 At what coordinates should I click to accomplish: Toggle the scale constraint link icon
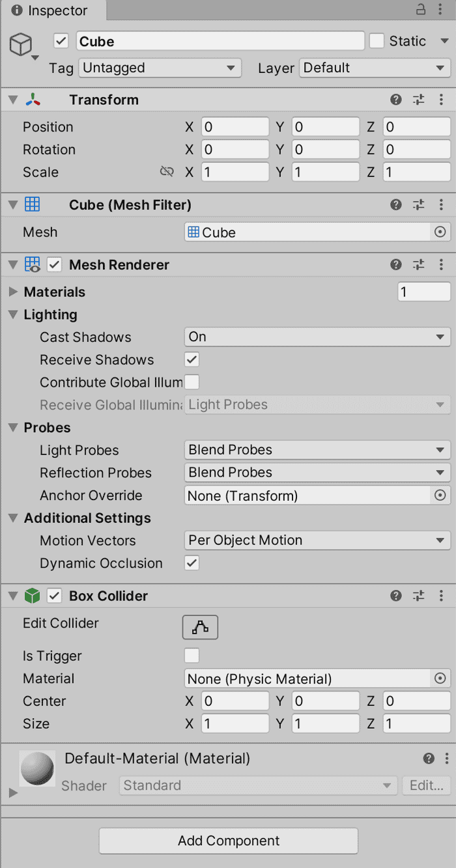tap(167, 172)
